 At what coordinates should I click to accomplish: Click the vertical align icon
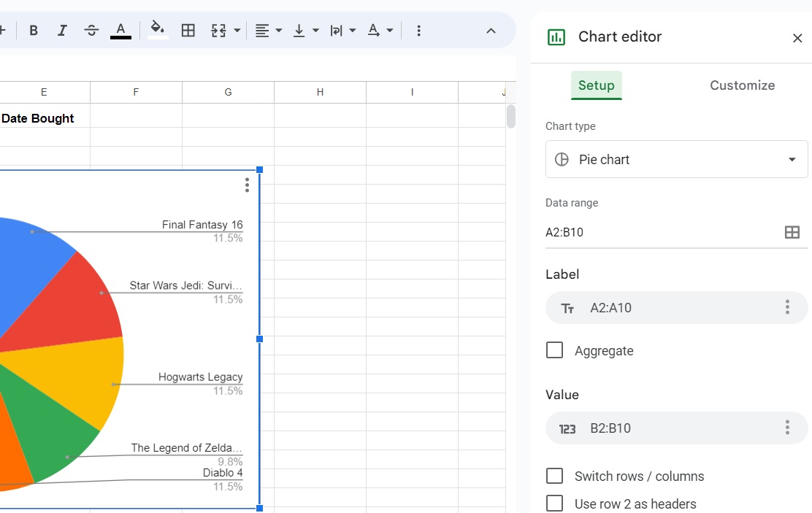[x=299, y=31]
